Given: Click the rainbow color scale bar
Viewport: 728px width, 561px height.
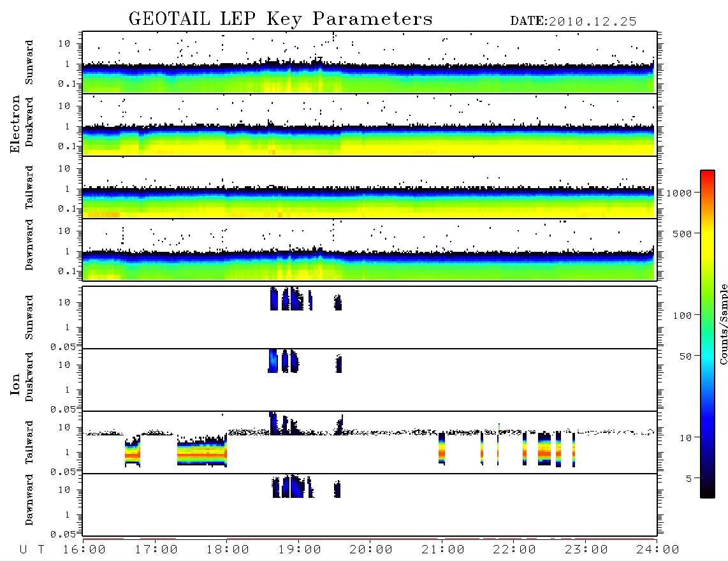Looking at the screenshot, I should (x=707, y=334).
